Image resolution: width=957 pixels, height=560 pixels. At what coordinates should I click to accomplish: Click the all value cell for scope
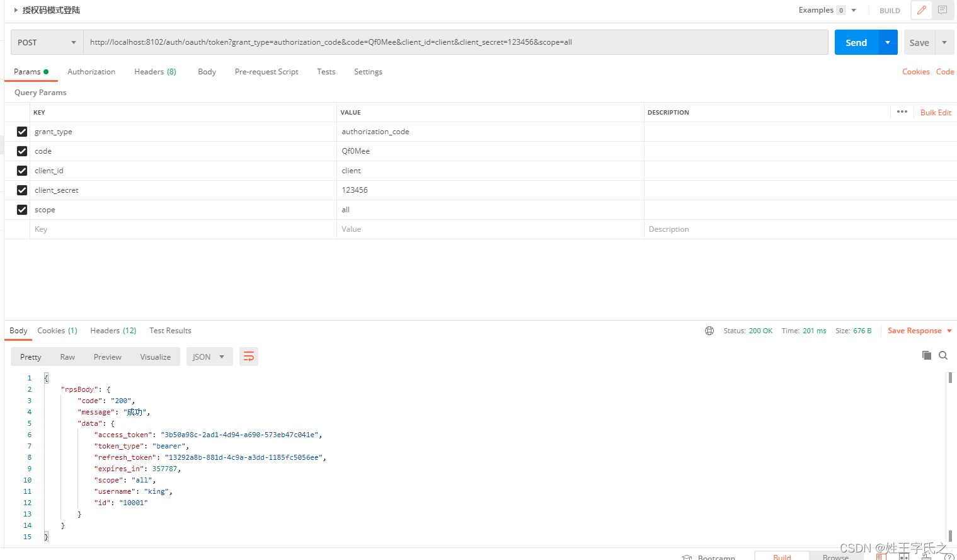coord(490,210)
